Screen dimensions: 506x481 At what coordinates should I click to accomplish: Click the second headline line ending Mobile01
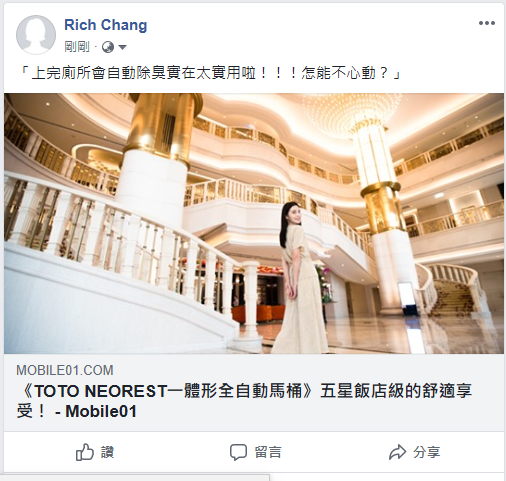tap(77, 411)
